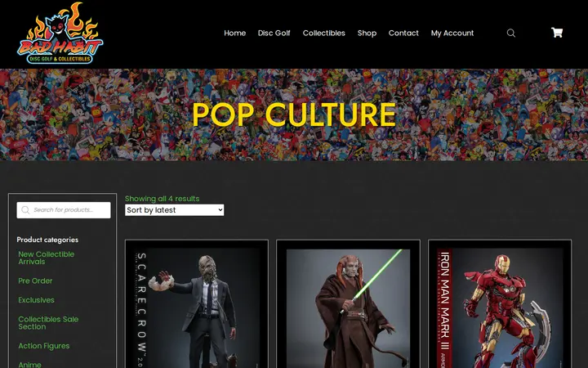Viewport: 588px width, 368px height.
Task: Focus the Search for products field
Action: tap(64, 210)
